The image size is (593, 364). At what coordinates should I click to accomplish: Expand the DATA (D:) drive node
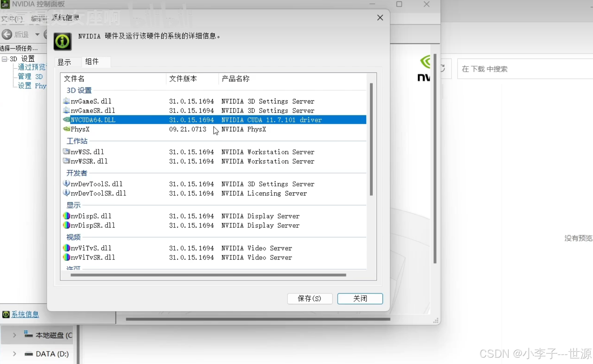(x=14, y=354)
